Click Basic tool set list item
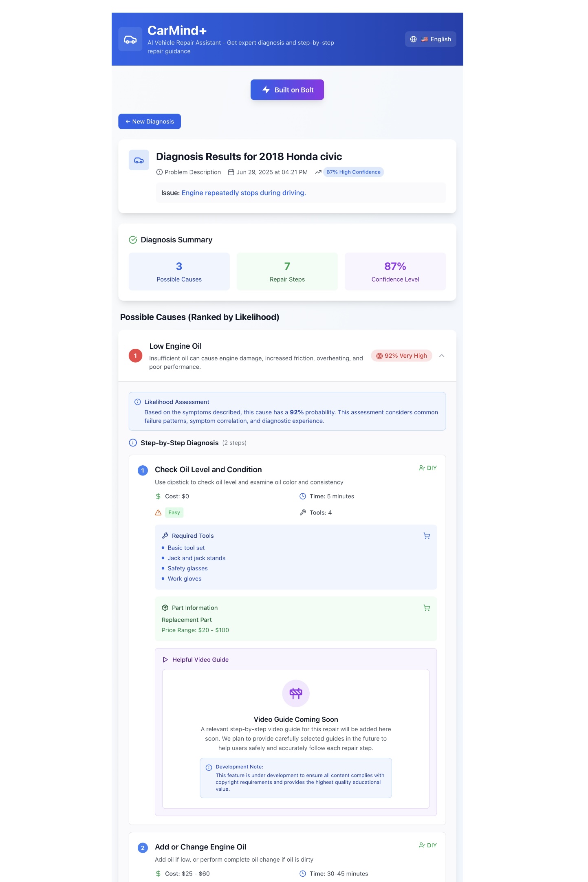The height and width of the screenshot is (882, 588). coord(186,548)
